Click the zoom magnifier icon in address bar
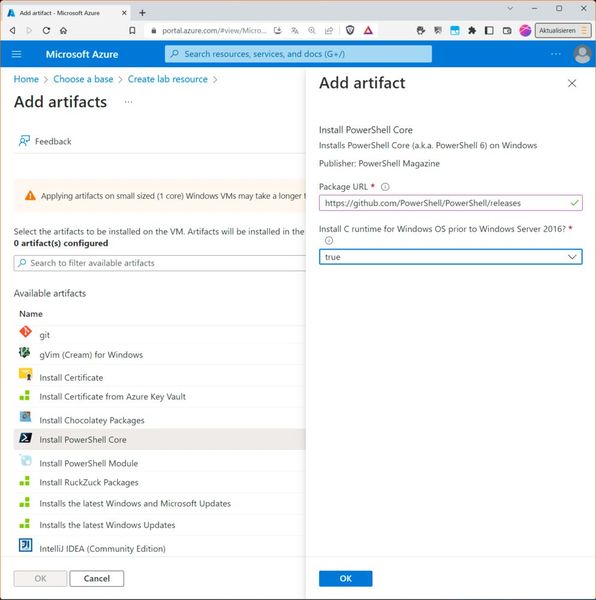Viewport: 596px width, 600px height. pos(312,30)
